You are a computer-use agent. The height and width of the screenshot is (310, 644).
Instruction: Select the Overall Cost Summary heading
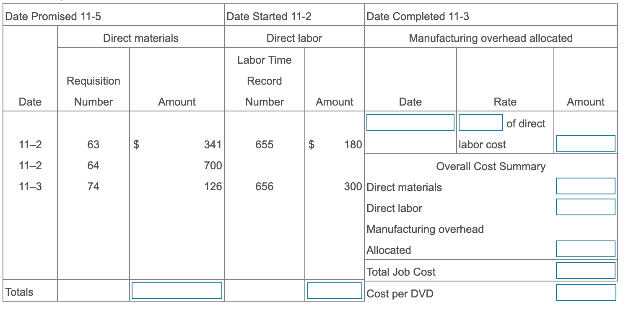tap(491, 166)
